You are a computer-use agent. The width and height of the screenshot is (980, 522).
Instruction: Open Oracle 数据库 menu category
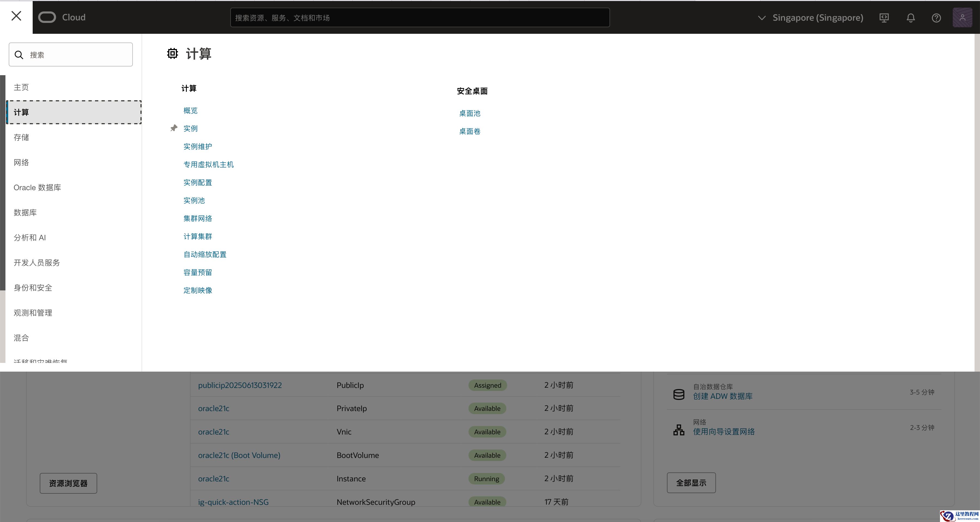coord(37,188)
